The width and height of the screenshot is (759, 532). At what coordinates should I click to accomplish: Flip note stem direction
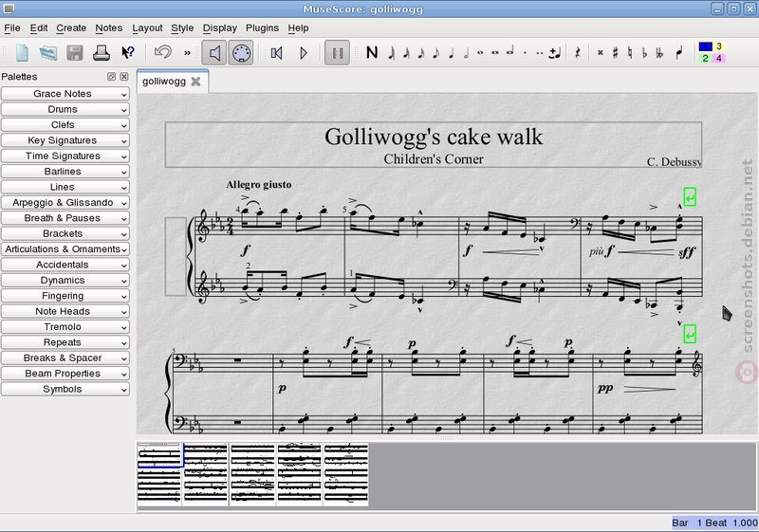click(x=679, y=52)
